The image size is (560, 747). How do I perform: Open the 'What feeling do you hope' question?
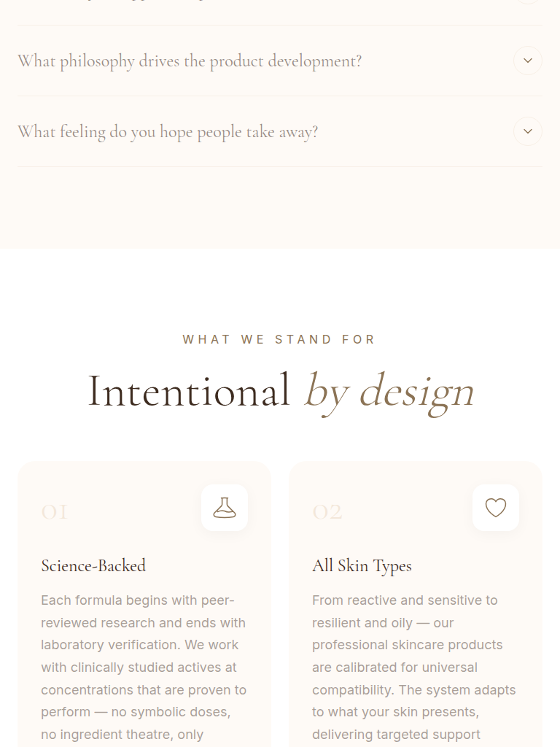(x=168, y=132)
